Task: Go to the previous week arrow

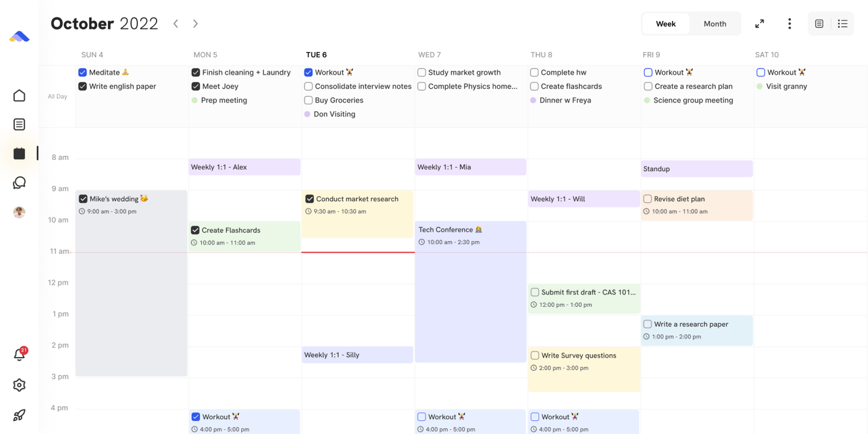Action: tap(176, 24)
